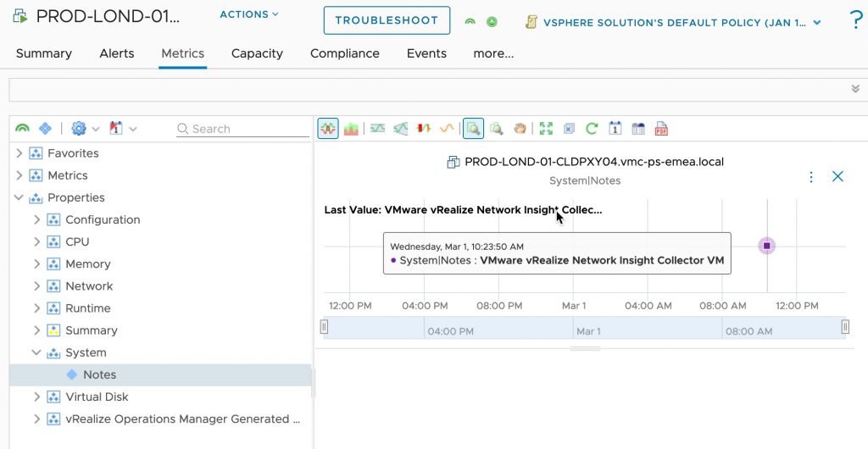This screenshot has height=449, width=868.
Task: Refresh charts with the green arrow icon
Action: point(592,129)
